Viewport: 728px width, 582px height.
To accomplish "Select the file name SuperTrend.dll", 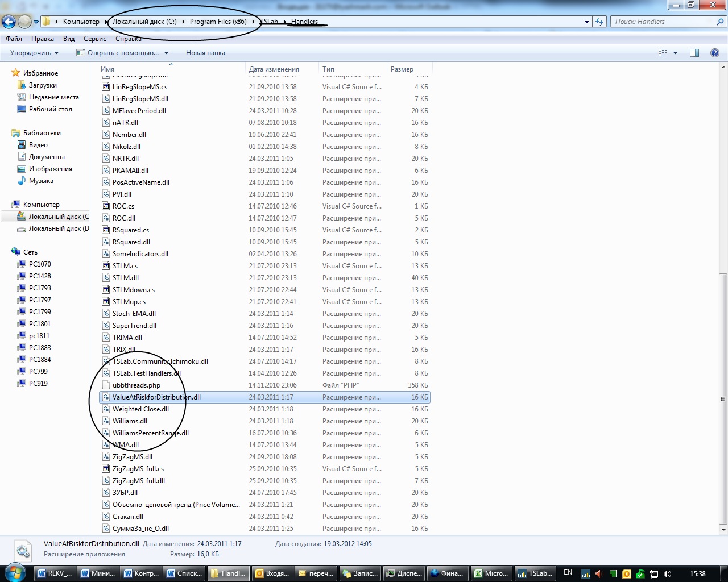I will (x=134, y=326).
